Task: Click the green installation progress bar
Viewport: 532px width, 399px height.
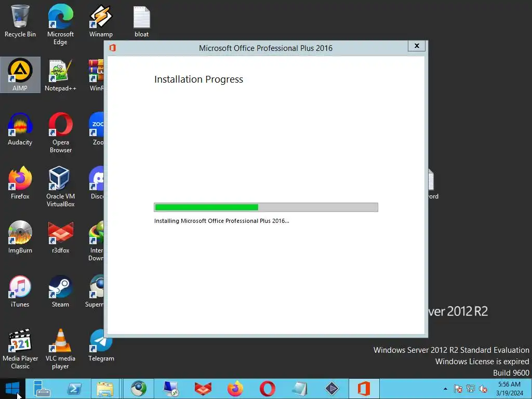Action: click(x=265, y=207)
